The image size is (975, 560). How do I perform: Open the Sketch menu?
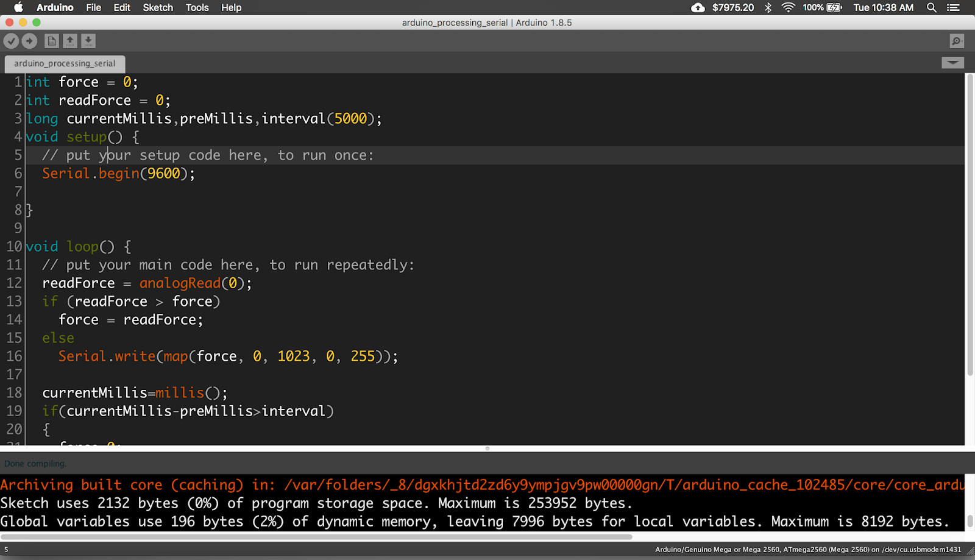pos(157,7)
